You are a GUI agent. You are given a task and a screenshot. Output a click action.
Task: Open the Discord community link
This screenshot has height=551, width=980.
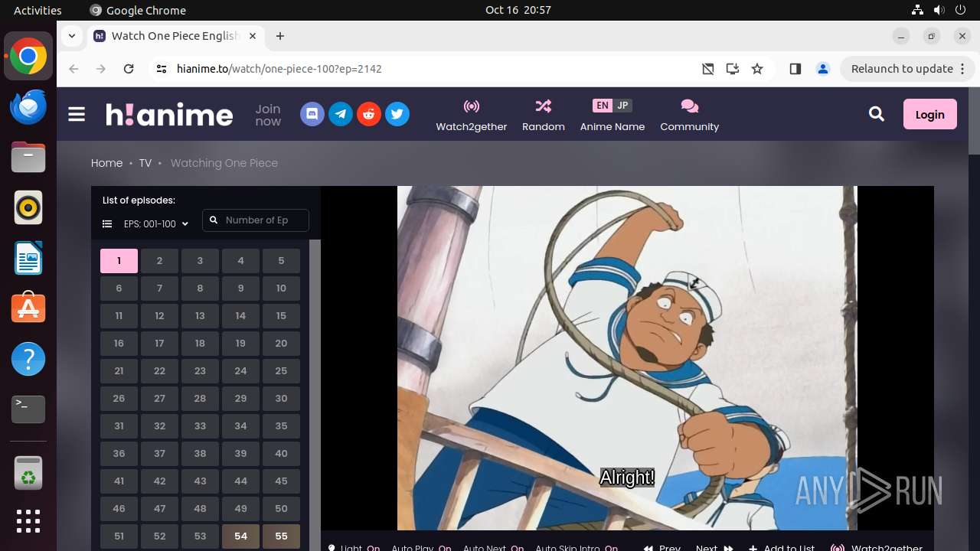tap(312, 115)
